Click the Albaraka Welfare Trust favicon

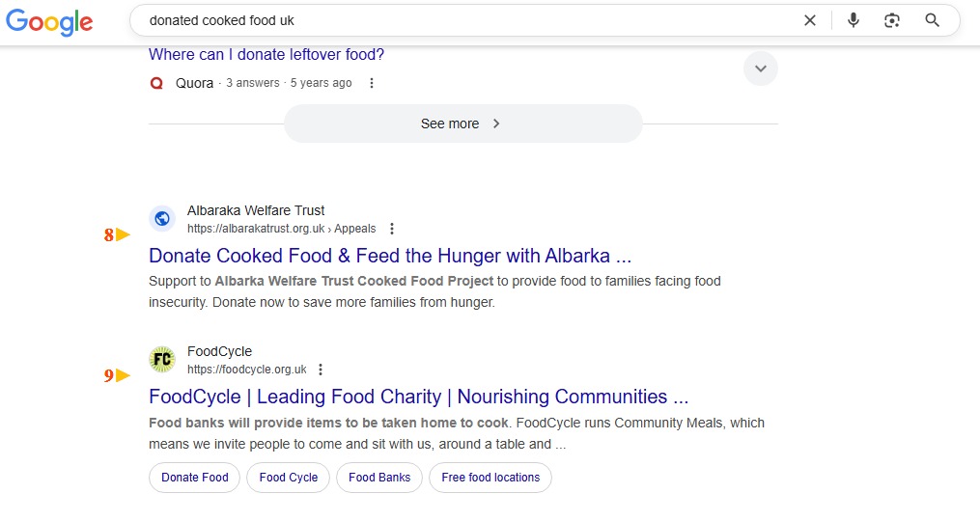162,219
